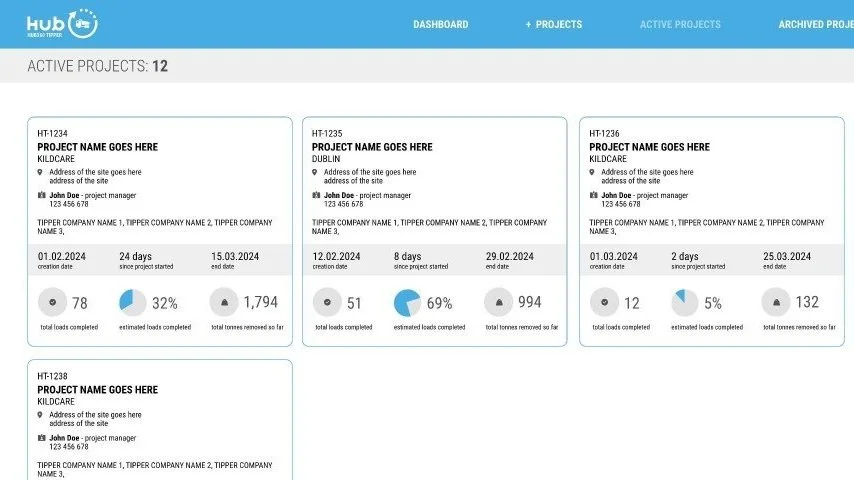Click site address in HT-1236 card
The width and height of the screenshot is (854, 480).
click(647, 176)
